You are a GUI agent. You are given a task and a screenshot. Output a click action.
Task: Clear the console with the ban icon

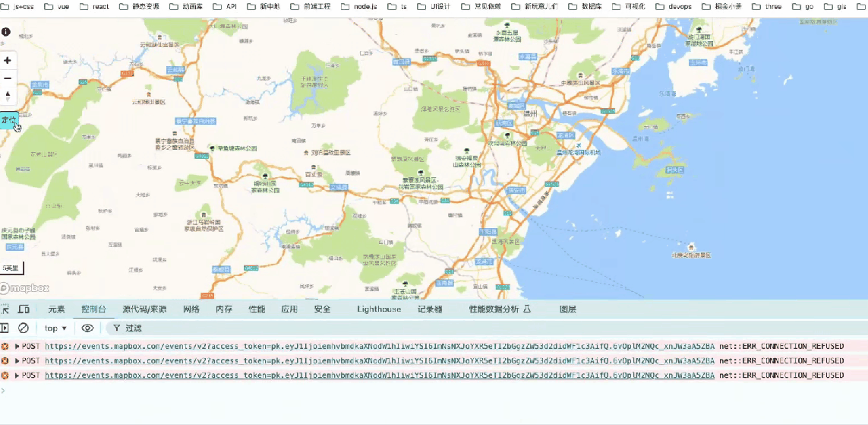[24, 328]
